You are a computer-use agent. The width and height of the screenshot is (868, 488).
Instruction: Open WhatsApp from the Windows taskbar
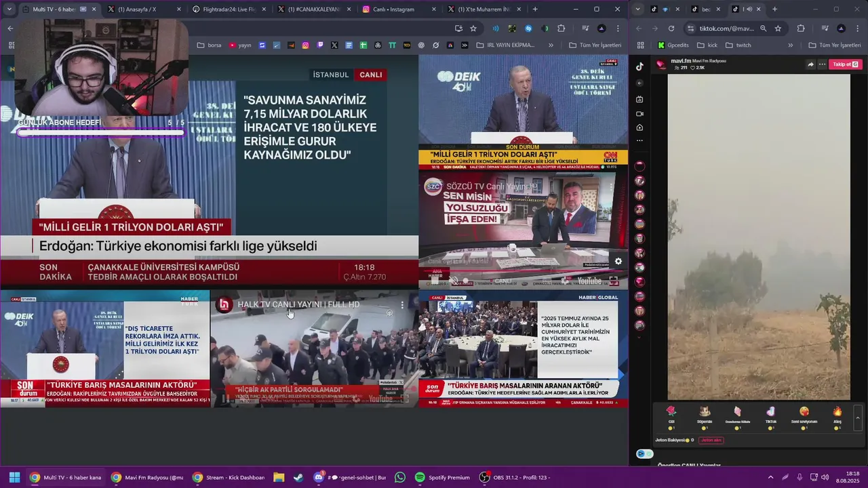(x=400, y=477)
